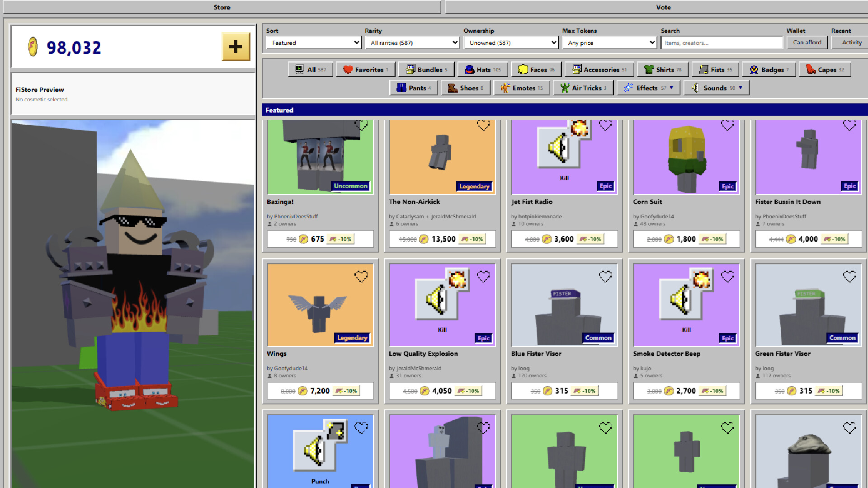This screenshot has height=488, width=868.
Task: Switch to the Store tab
Action: point(222,7)
